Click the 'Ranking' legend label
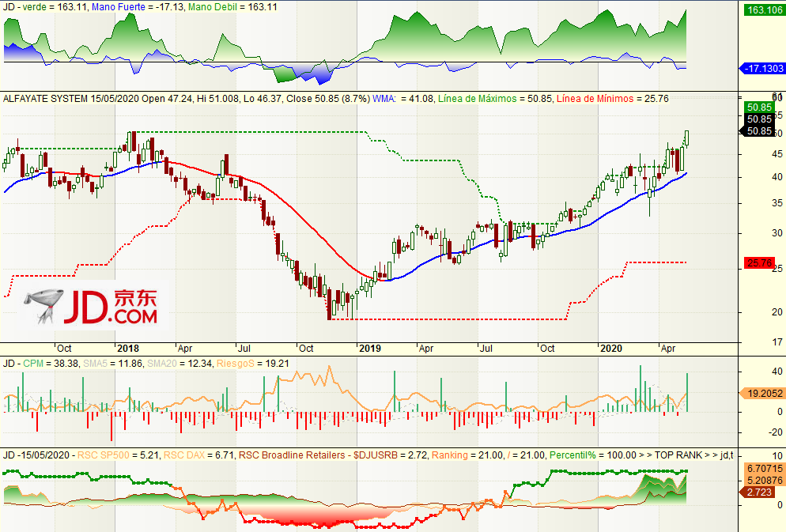 click(x=450, y=455)
